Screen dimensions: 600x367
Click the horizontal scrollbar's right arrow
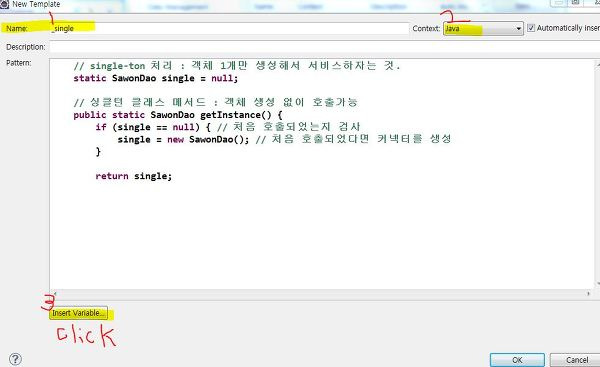coord(589,294)
